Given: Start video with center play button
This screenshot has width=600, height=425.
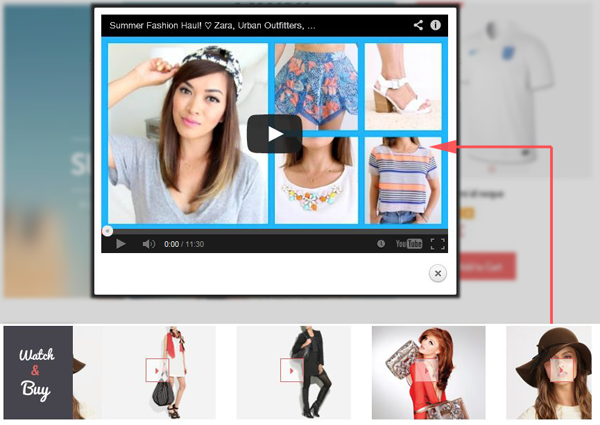Looking at the screenshot, I should (x=274, y=134).
